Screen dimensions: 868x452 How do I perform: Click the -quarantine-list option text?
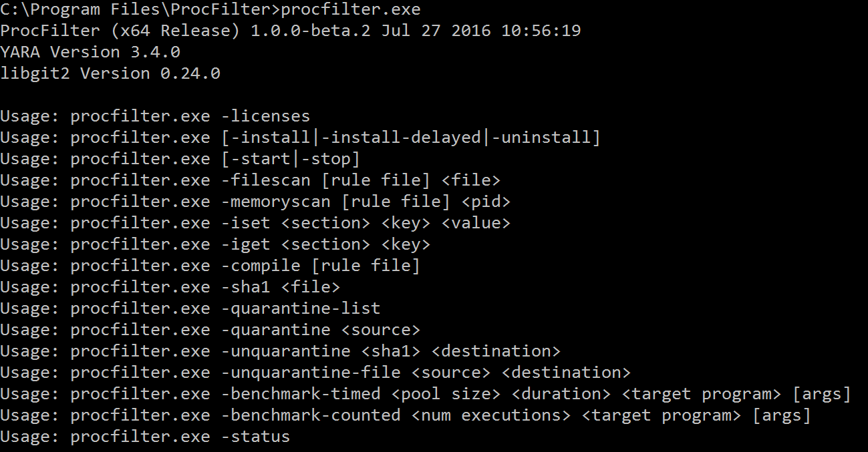point(301,308)
